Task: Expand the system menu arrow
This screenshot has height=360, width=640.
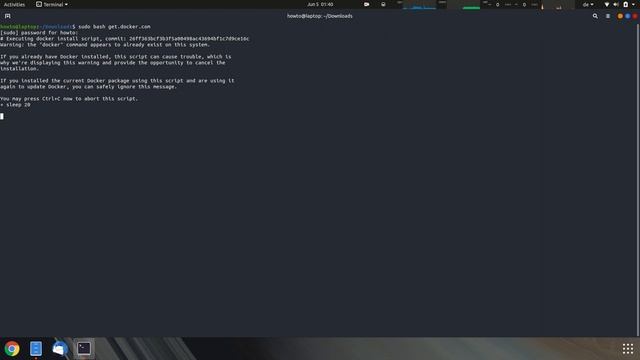Action: point(633,4)
